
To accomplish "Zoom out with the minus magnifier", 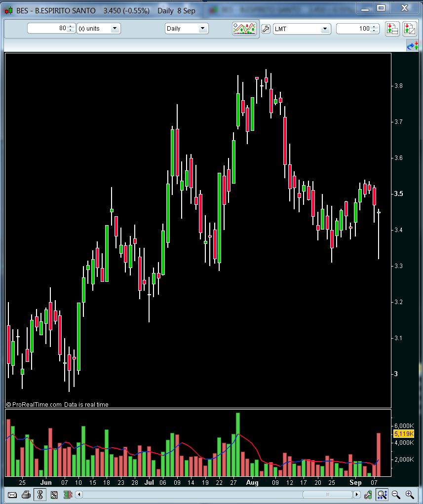I will 396,495.
